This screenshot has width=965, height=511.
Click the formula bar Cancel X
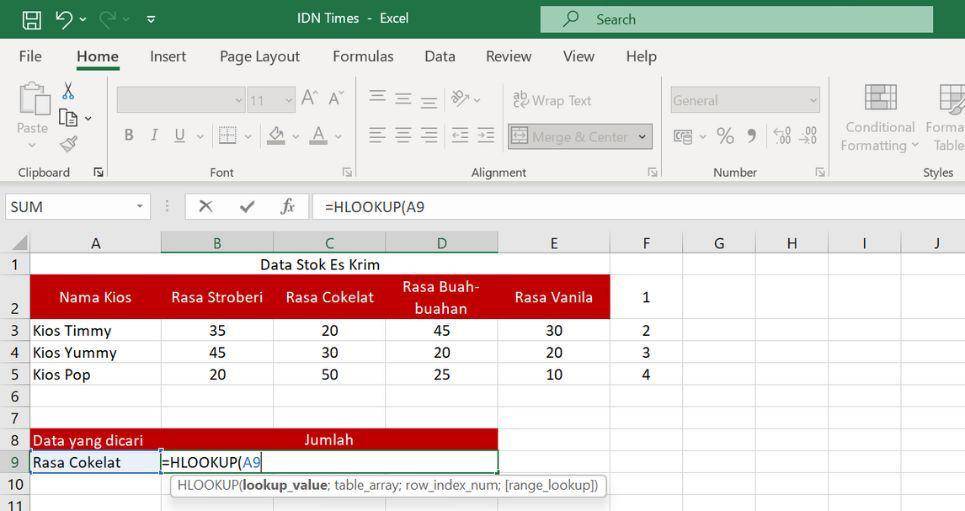coord(206,206)
